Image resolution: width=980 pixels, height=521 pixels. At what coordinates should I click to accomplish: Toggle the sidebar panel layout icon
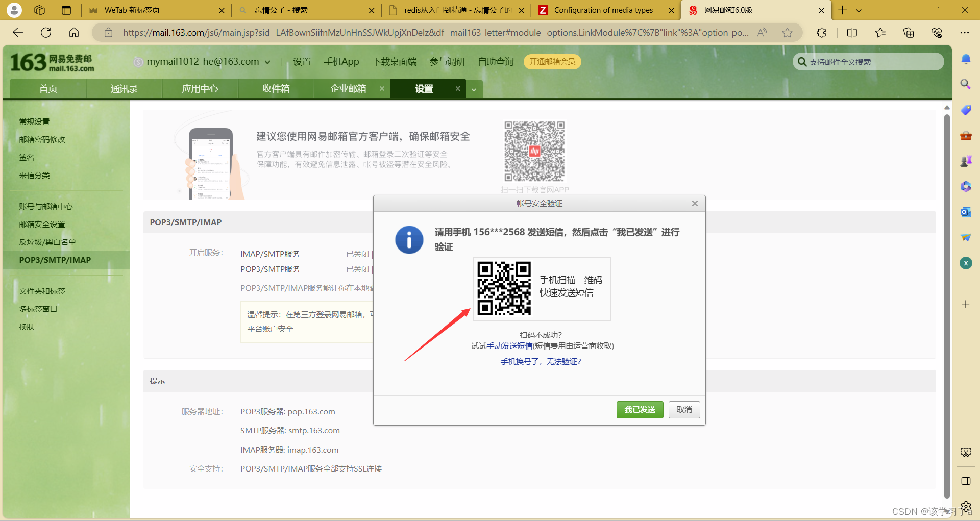click(966, 481)
